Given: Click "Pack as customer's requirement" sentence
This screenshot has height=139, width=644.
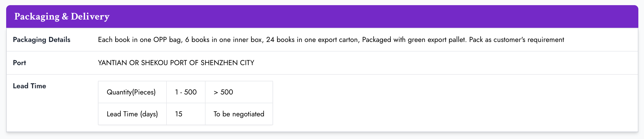Looking at the screenshot, I should pos(516,40).
